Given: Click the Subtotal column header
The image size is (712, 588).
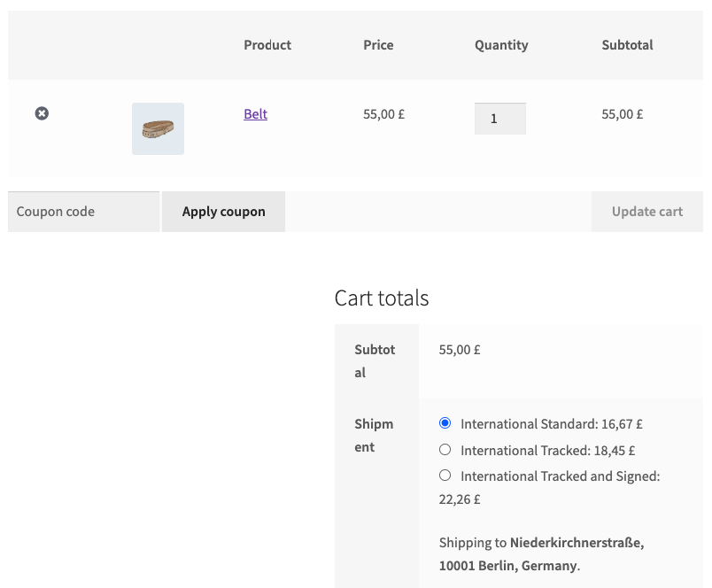Looking at the screenshot, I should 627,44.
